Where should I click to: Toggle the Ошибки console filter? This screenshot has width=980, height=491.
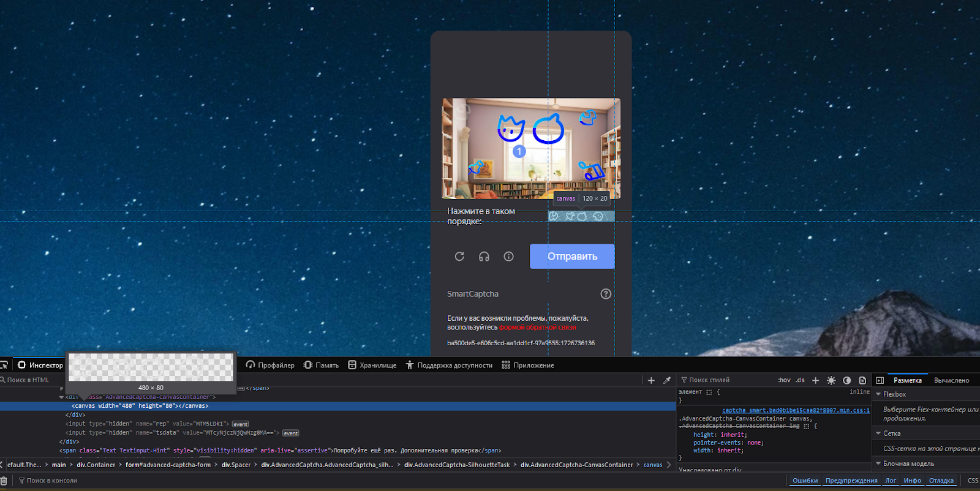click(805, 481)
